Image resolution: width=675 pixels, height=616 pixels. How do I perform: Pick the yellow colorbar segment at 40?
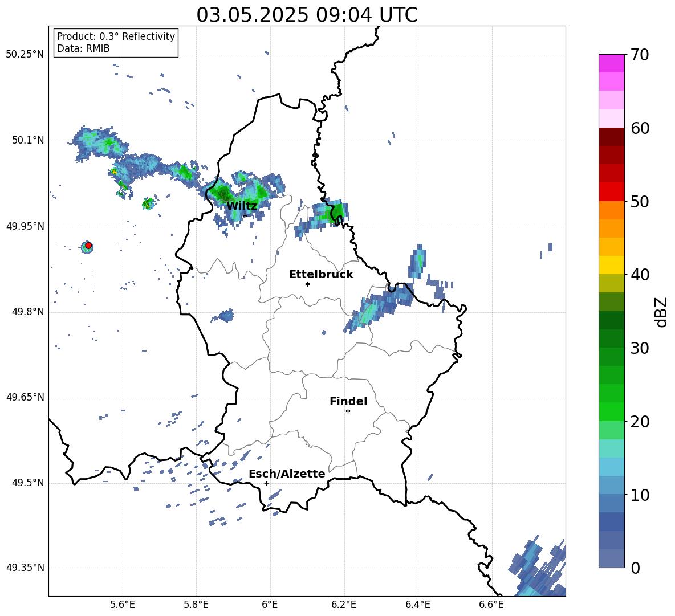tap(611, 265)
